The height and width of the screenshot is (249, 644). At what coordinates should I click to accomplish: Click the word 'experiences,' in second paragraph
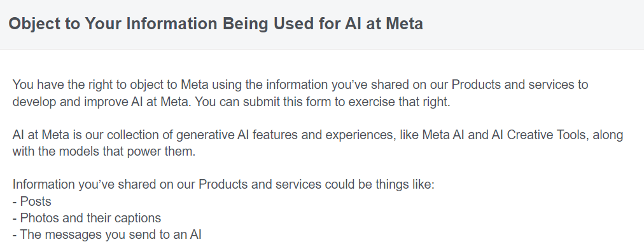(x=361, y=135)
